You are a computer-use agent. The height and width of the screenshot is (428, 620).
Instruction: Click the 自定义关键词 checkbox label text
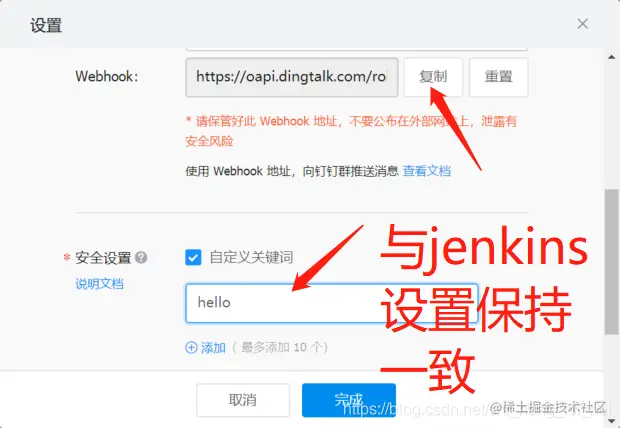tap(251, 258)
